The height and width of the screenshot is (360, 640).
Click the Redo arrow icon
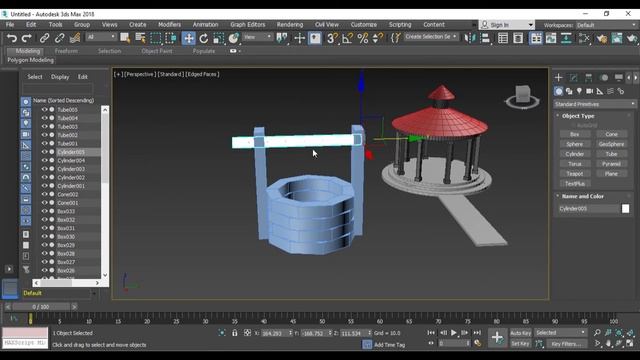click(x=27, y=38)
